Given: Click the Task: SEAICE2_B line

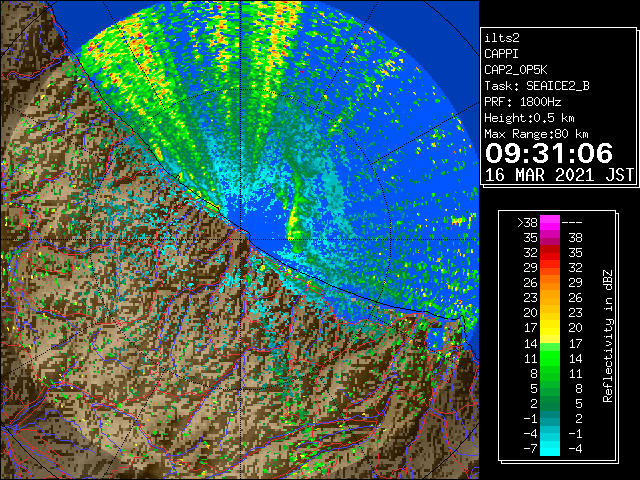Looking at the screenshot, I should pos(537,86).
